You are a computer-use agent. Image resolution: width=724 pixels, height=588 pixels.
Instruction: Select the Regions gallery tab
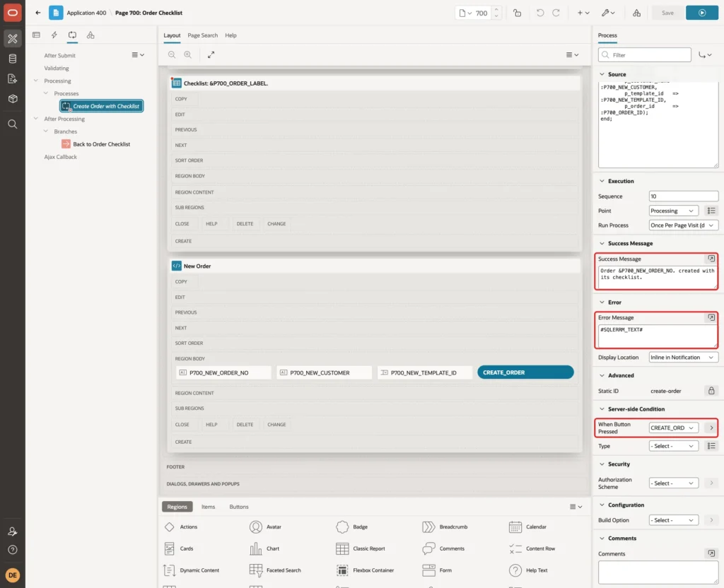click(x=177, y=506)
